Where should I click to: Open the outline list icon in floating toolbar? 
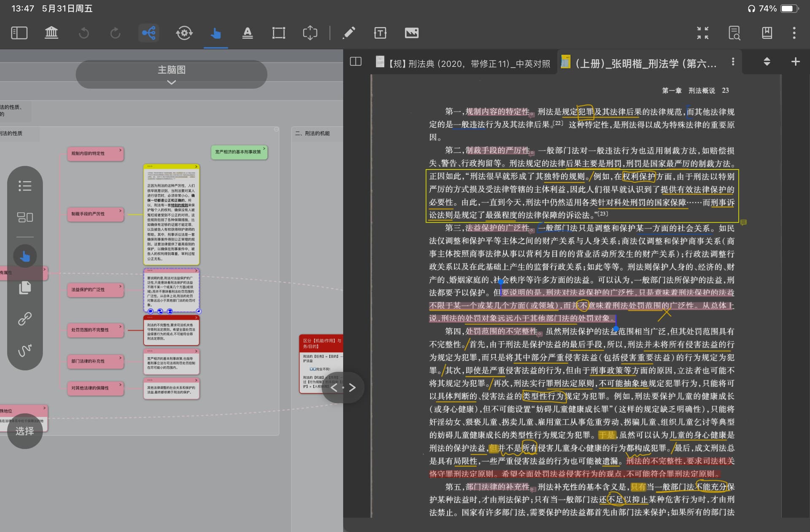25,186
